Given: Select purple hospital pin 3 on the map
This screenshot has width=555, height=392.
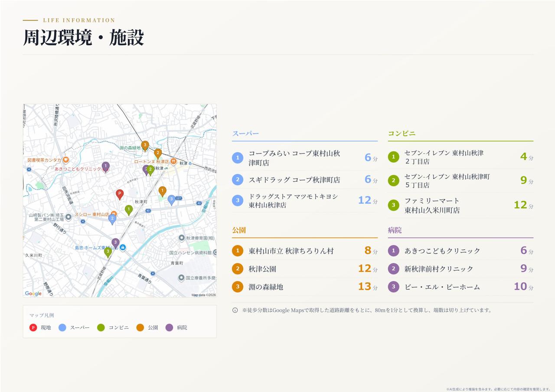Looking at the screenshot, I should (115, 243).
